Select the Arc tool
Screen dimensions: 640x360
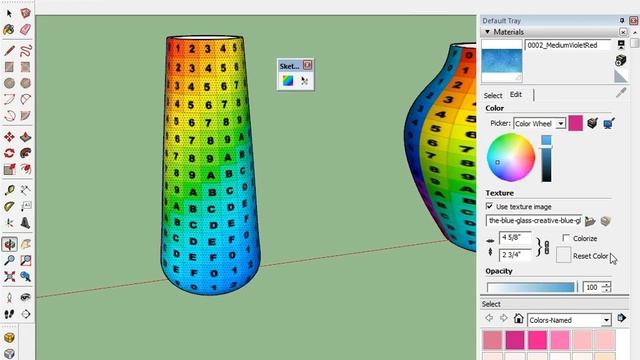pyautogui.click(x=9, y=99)
